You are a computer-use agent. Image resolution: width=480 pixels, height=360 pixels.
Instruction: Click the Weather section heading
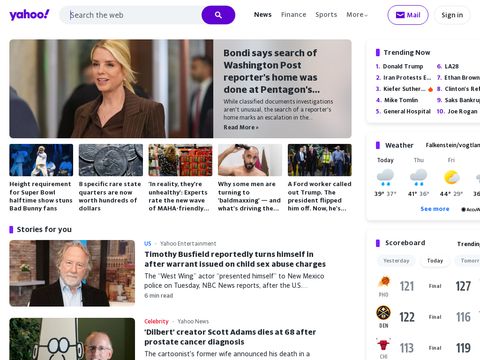point(399,145)
